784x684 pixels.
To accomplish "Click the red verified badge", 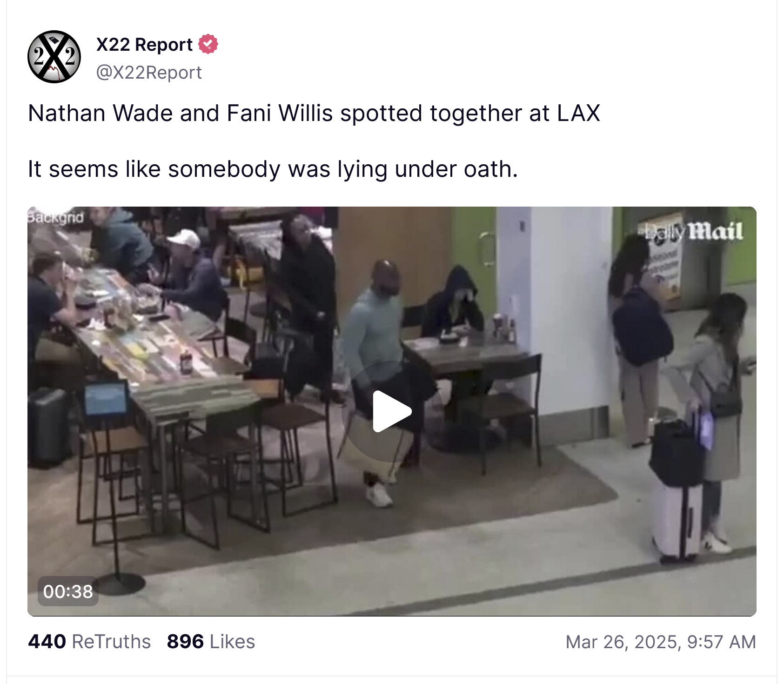I will coord(208,44).
